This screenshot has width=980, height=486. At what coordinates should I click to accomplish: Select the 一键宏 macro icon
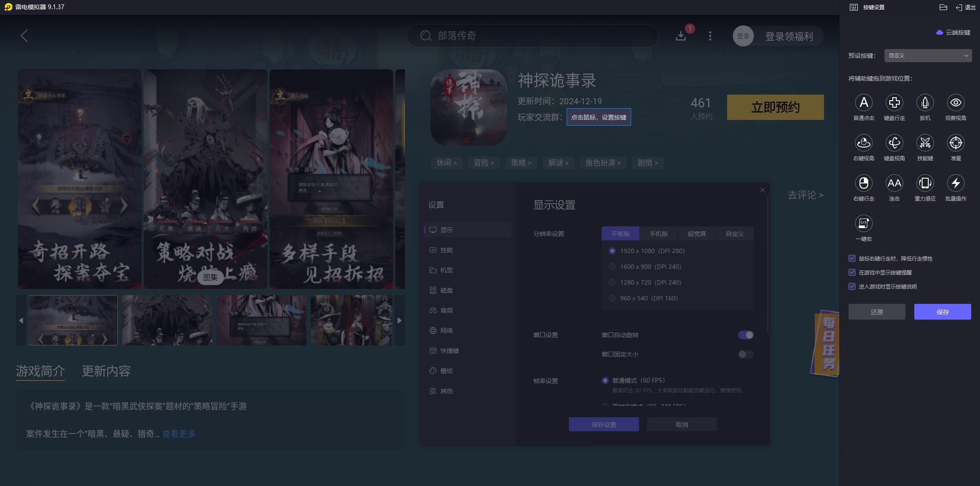click(x=863, y=223)
